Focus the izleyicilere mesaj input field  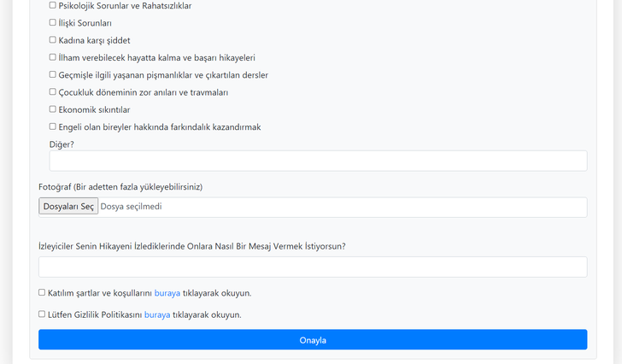point(313,267)
